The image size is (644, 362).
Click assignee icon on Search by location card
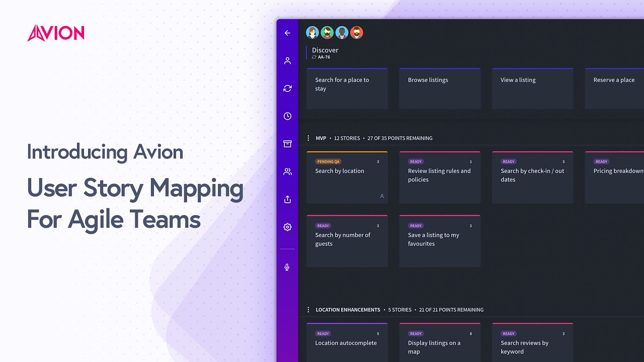click(x=382, y=196)
